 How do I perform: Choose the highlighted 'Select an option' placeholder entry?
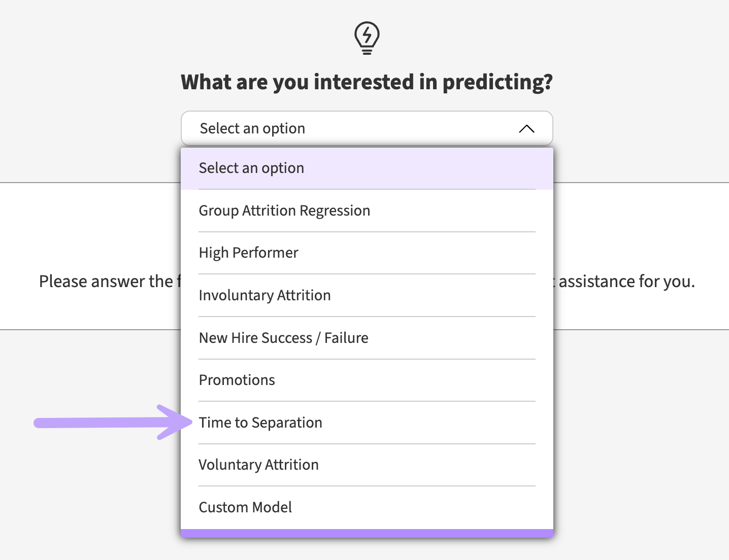click(367, 168)
